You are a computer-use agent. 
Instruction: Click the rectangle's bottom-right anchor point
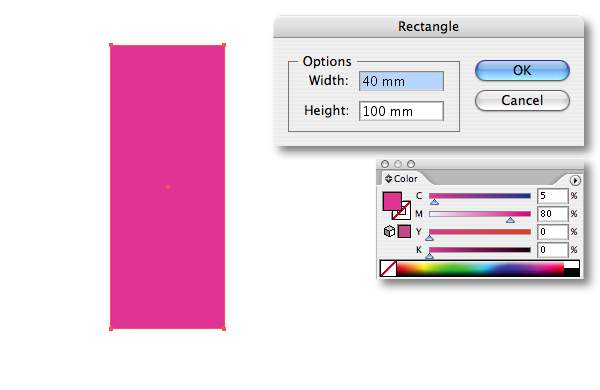[x=224, y=329]
